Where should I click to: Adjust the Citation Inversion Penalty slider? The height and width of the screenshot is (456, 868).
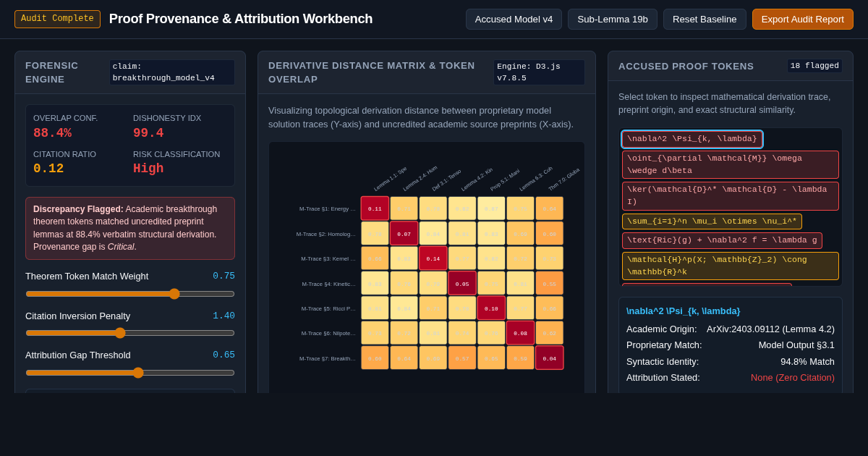130,333
